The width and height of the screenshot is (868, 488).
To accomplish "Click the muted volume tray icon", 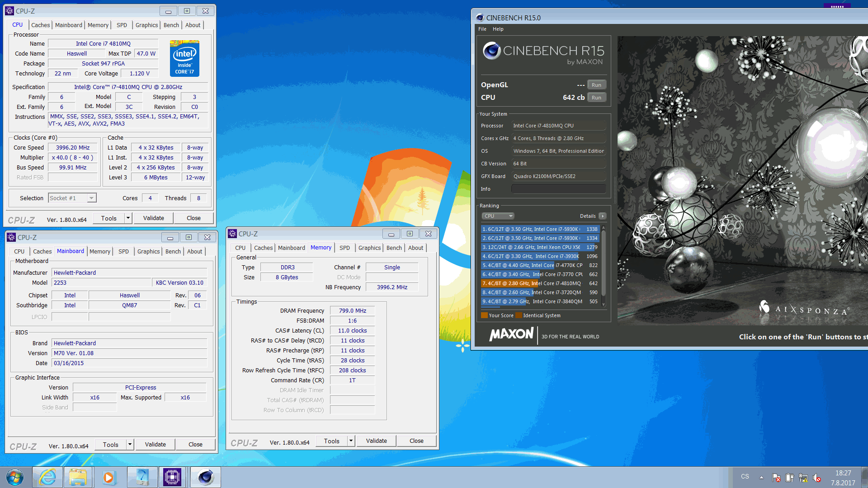I will pyautogui.click(x=816, y=478).
